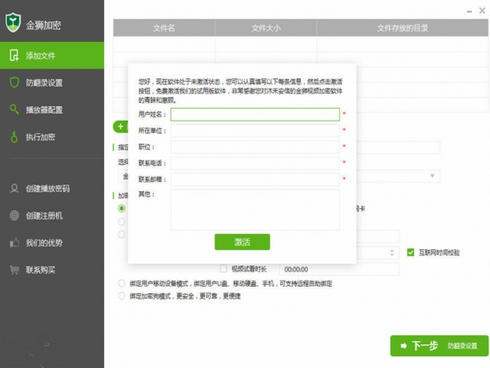The image size is (490, 368).
Task: Open the 创建注册机 menu item
Action: pyautogui.click(x=52, y=215)
